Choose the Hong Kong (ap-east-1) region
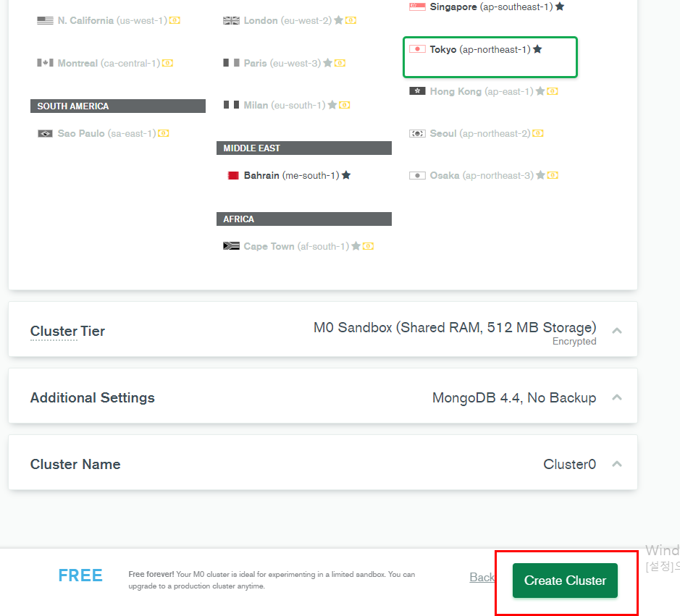The width and height of the screenshot is (680, 616). click(x=484, y=91)
